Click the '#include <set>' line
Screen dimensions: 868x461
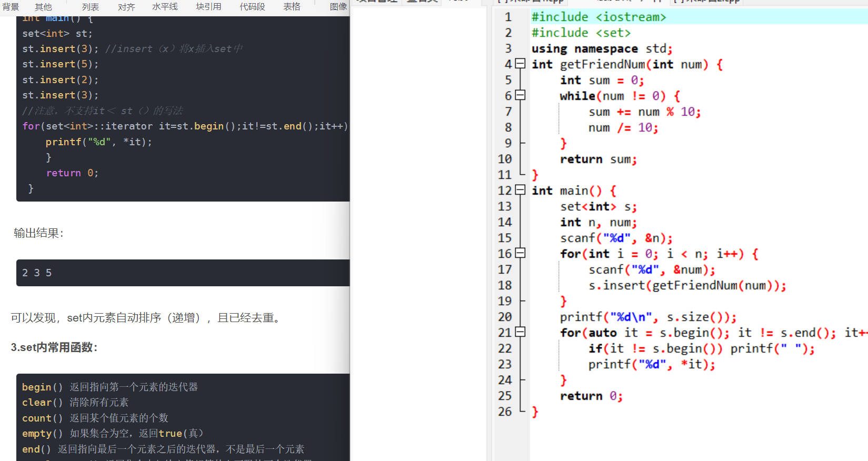tap(581, 33)
